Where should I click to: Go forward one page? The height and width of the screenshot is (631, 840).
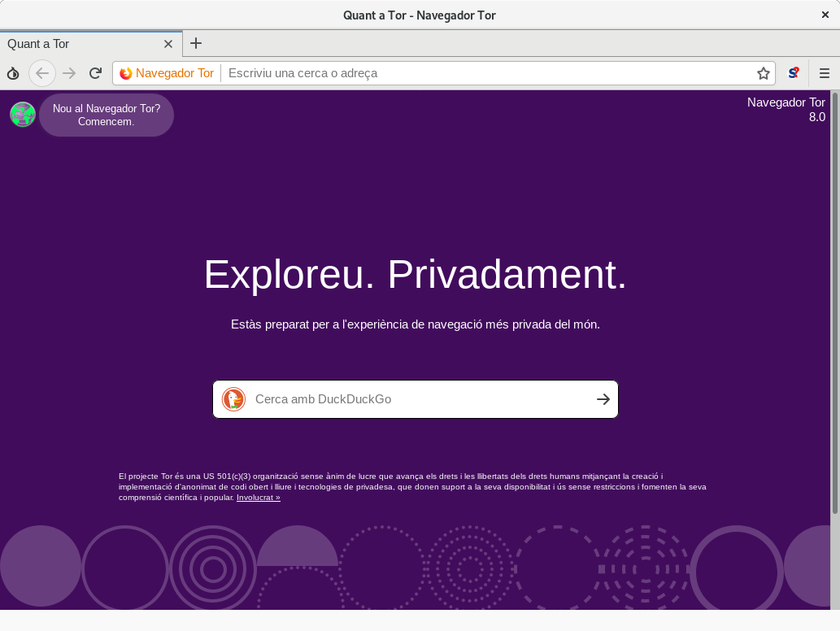click(x=69, y=73)
